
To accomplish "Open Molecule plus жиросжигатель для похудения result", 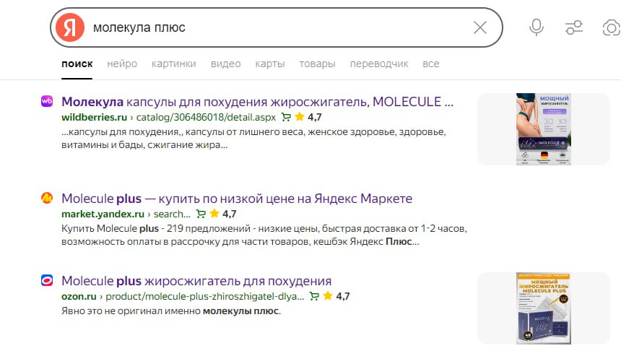I will tap(196, 281).
